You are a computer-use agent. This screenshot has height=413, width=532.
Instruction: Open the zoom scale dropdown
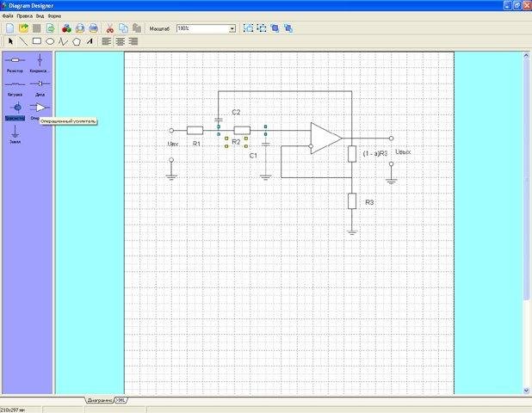coord(232,28)
